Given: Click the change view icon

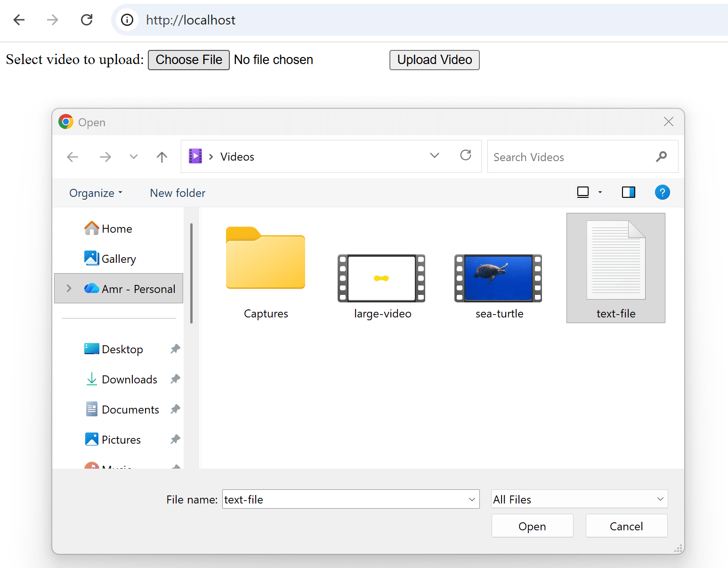Looking at the screenshot, I should point(583,192).
